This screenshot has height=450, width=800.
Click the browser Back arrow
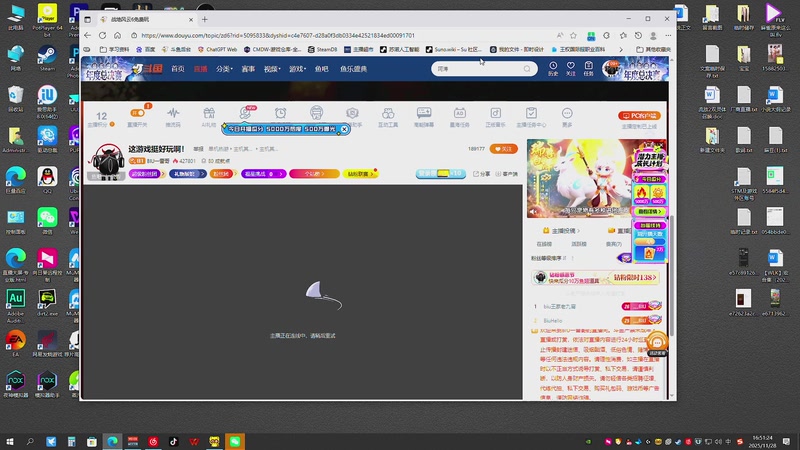(87, 35)
